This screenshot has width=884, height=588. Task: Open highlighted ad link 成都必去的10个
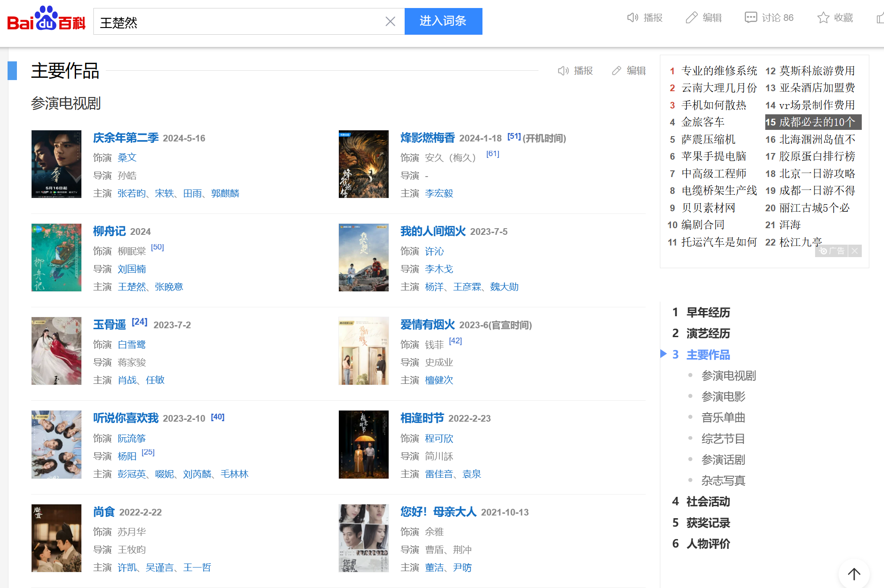tap(817, 122)
